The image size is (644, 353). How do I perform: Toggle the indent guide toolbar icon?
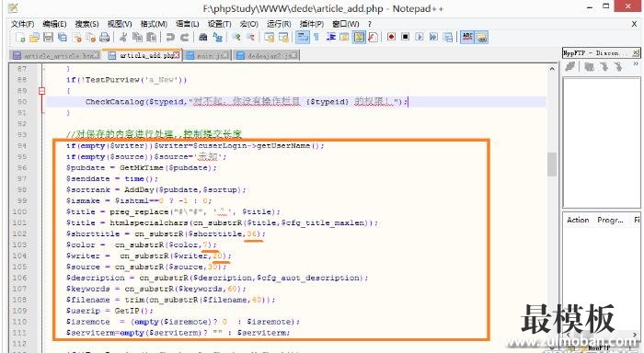[x=330, y=38]
